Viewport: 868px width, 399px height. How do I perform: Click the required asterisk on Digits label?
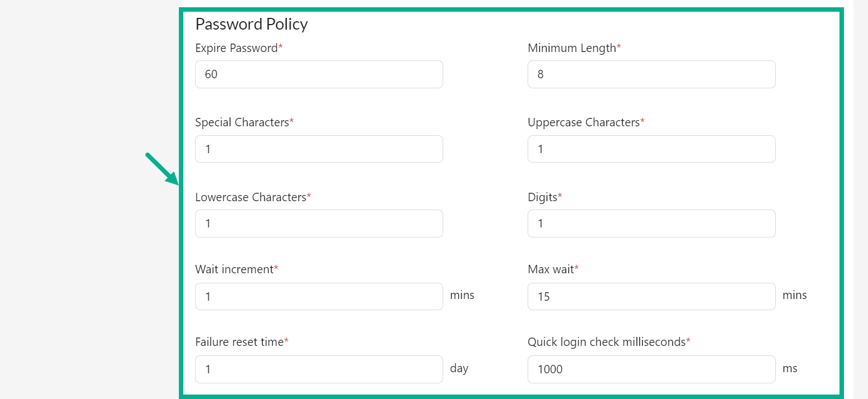pyautogui.click(x=559, y=194)
